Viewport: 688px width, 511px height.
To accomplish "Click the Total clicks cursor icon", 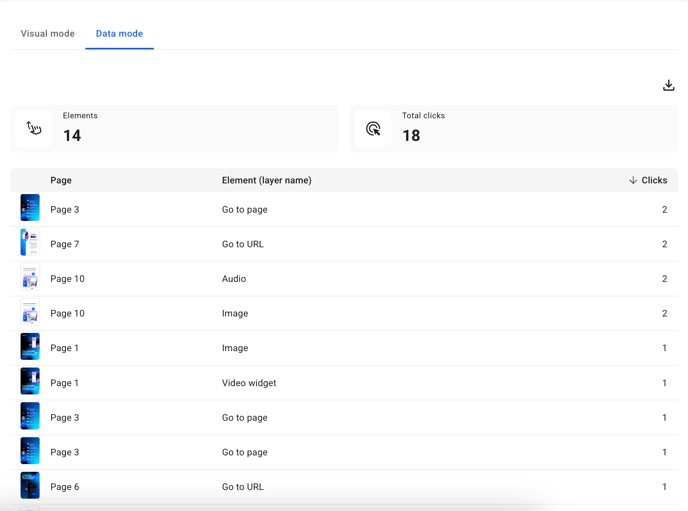I will point(373,128).
